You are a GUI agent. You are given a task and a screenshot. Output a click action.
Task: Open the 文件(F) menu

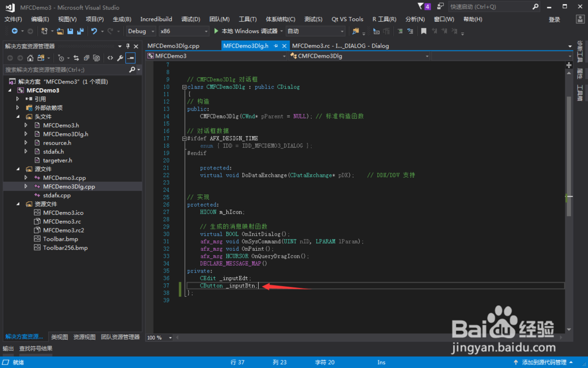click(x=13, y=19)
